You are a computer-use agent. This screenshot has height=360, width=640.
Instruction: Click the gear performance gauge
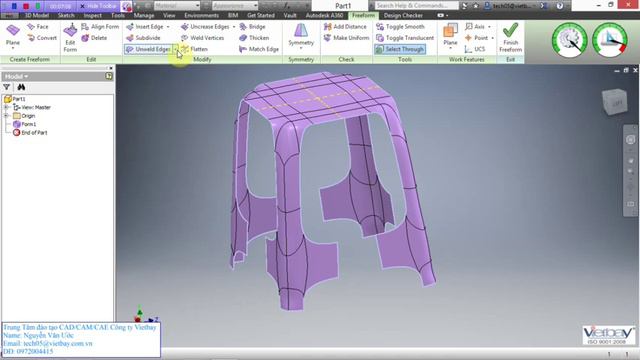pos(570,40)
